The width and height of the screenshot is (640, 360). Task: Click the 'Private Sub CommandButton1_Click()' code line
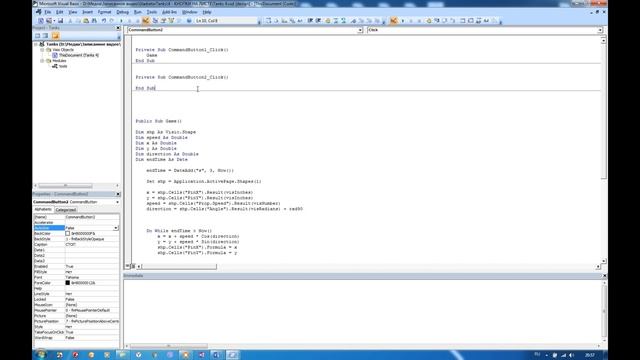pos(182,50)
